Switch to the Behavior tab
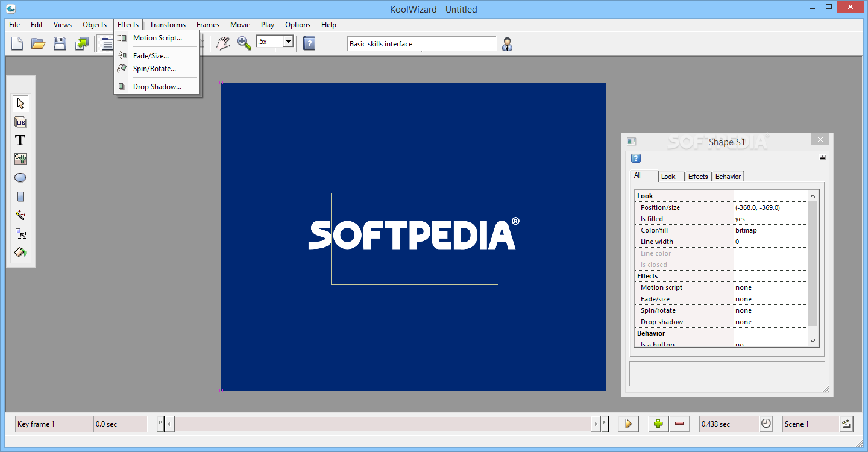The width and height of the screenshot is (868, 452). coord(728,177)
